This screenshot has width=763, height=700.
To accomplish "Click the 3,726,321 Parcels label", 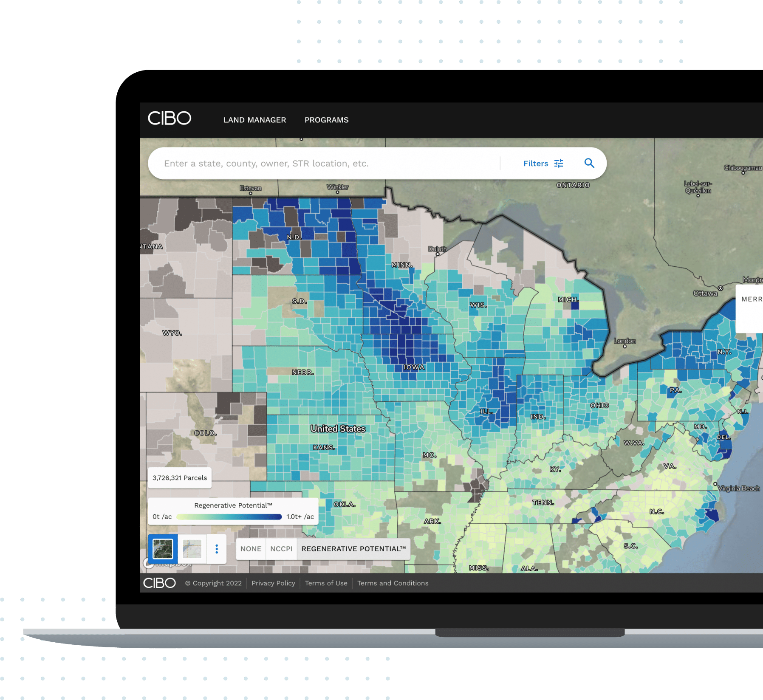I will (x=180, y=478).
